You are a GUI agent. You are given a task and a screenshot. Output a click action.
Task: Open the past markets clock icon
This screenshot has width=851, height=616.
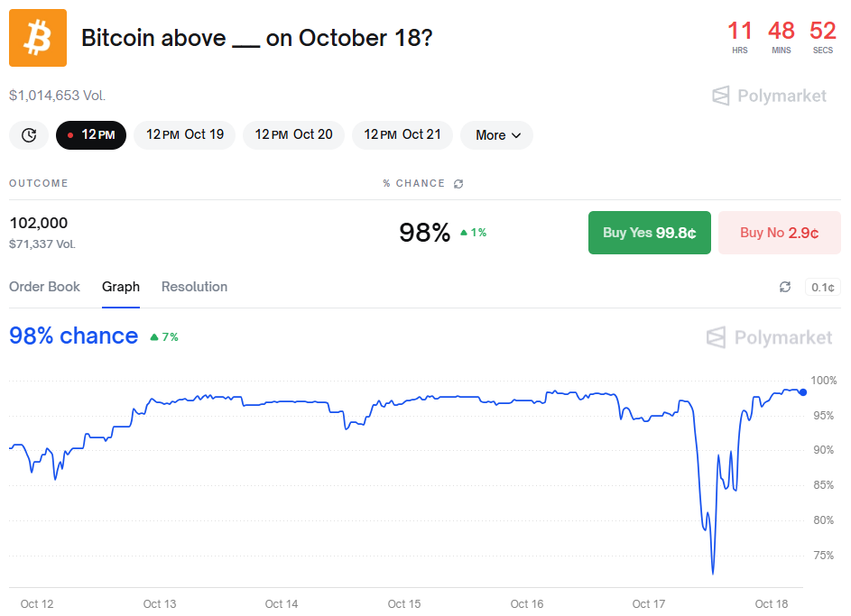[x=29, y=135]
